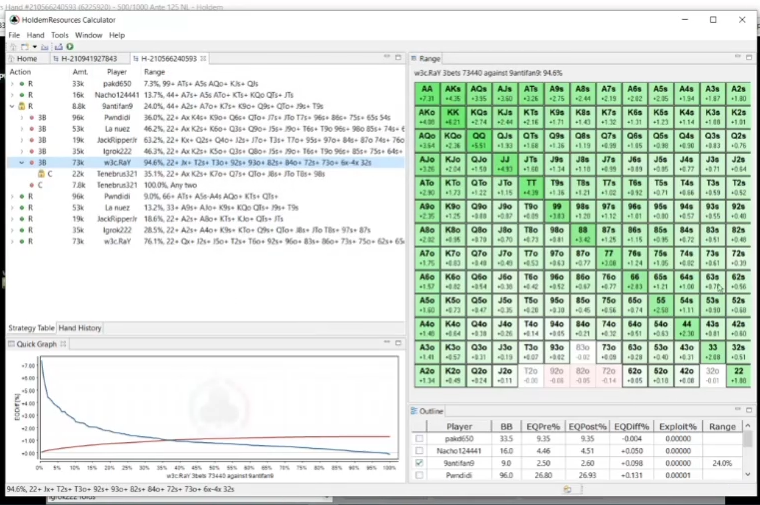760x505 pixels.
Task: Expand the pakd650 33k raise row
Action: [12, 84]
